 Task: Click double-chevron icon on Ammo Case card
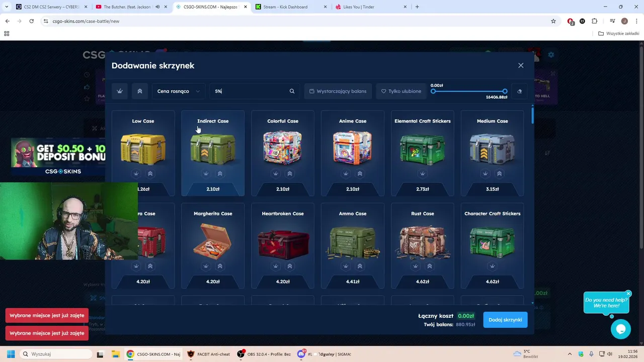(360, 266)
